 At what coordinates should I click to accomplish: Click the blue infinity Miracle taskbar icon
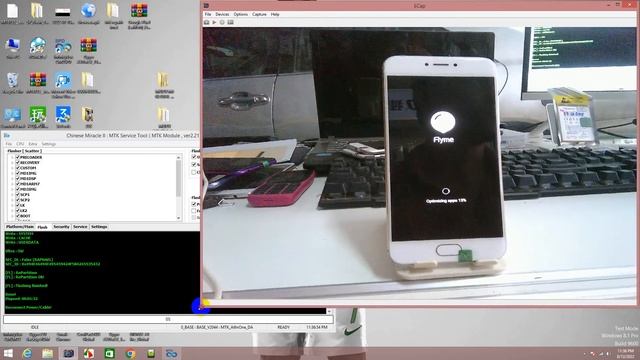click(171, 353)
